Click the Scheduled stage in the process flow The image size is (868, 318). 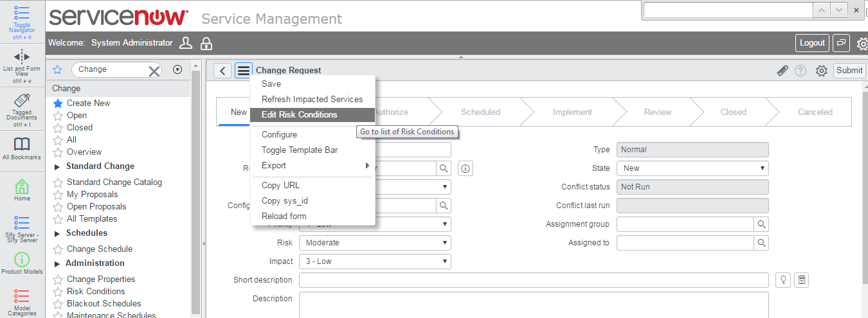point(480,112)
